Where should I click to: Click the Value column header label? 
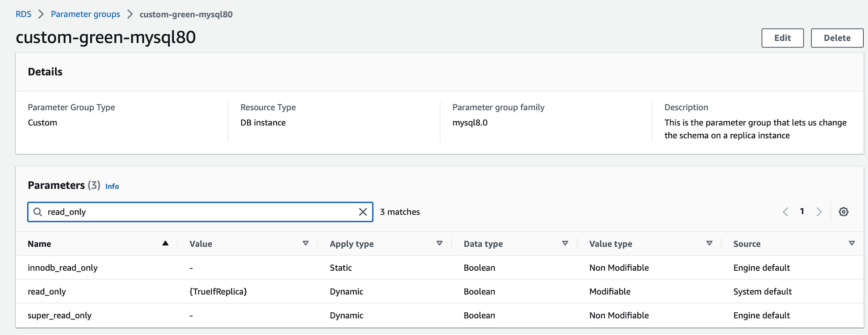pos(201,244)
